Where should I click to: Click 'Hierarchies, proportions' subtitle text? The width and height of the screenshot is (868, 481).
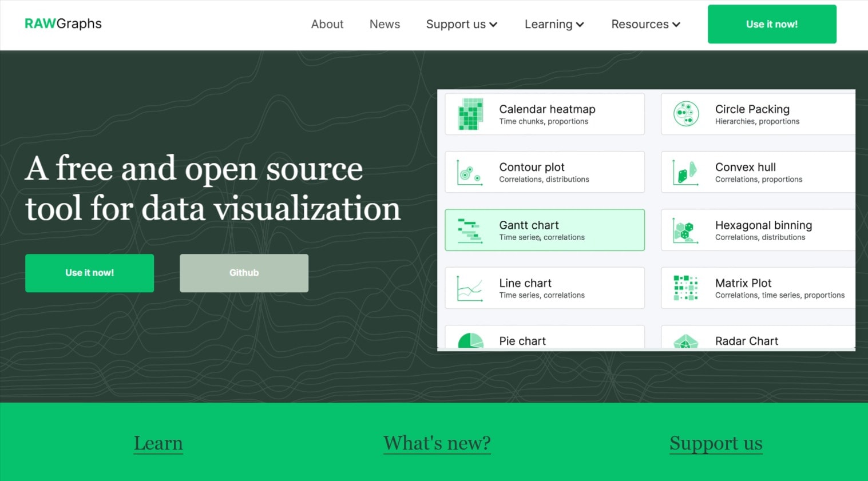coord(757,121)
